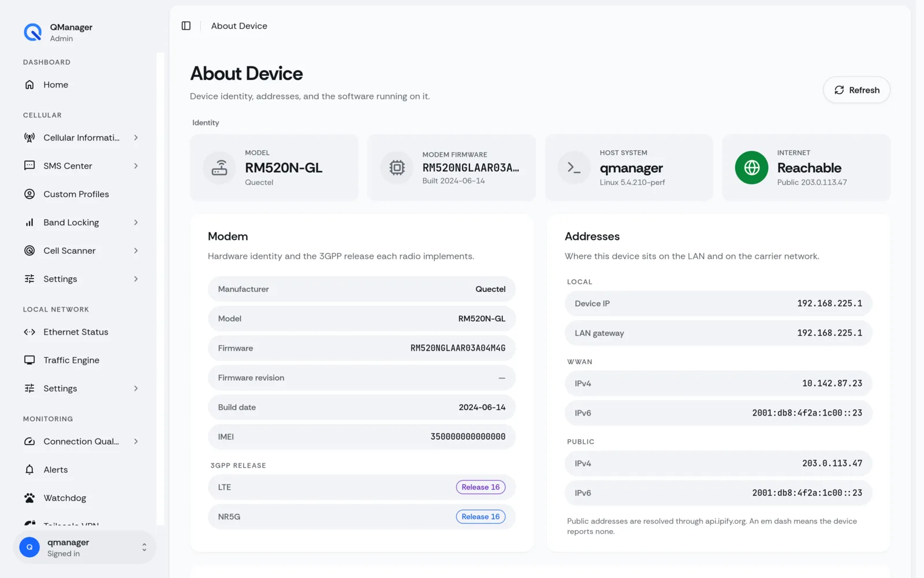Select the firmware value RM520NGLAAR03A04M4G

[x=458, y=349]
